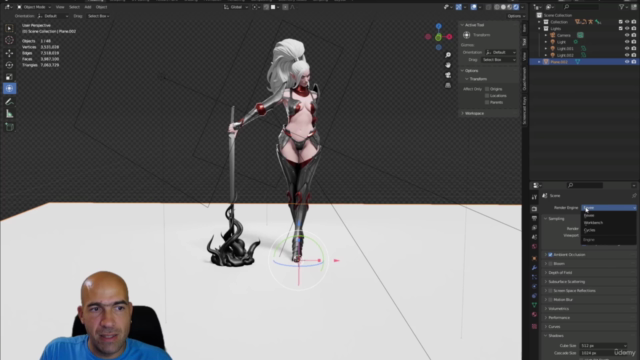Image resolution: width=640 pixels, height=360 pixels.
Task: Open the Modifiers wrench tab icon
Action: [x=534, y=268]
